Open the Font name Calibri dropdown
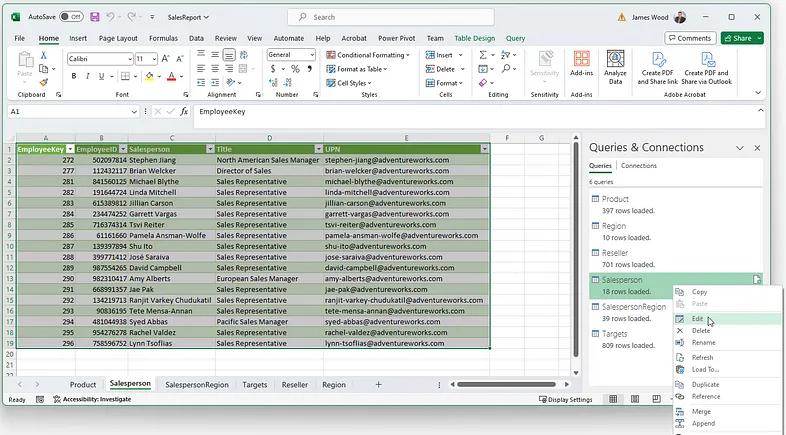 point(130,59)
